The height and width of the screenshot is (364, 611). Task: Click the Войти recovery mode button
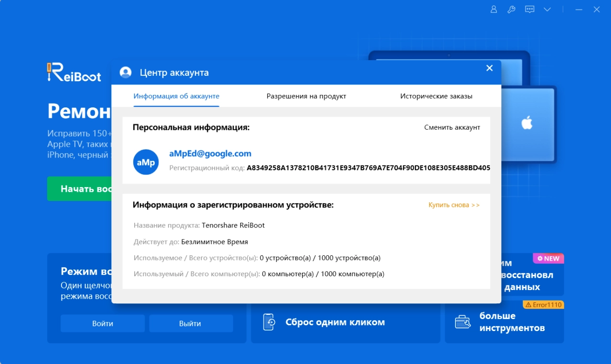point(103,323)
